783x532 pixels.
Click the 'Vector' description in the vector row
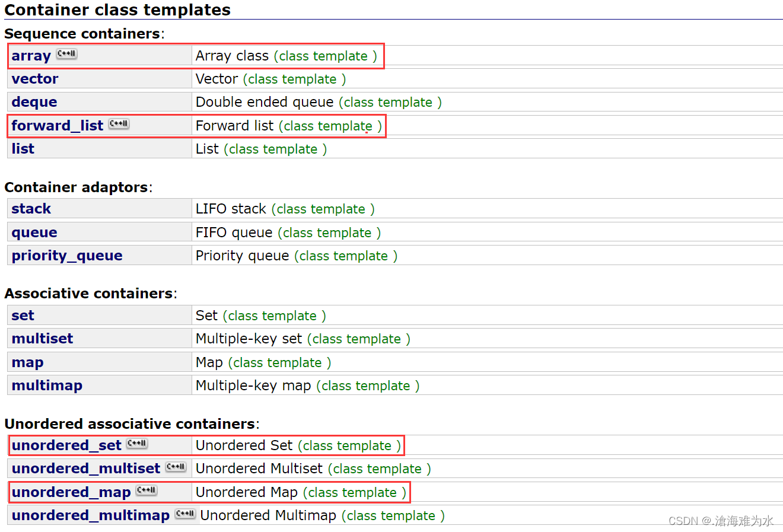(x=217, y=79)
